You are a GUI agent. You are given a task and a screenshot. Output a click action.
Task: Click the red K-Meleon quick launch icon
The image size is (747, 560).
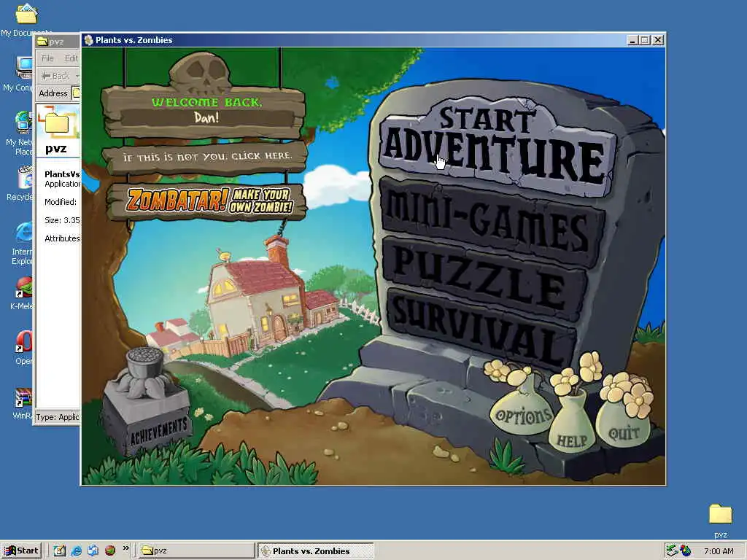coord(110,551)
